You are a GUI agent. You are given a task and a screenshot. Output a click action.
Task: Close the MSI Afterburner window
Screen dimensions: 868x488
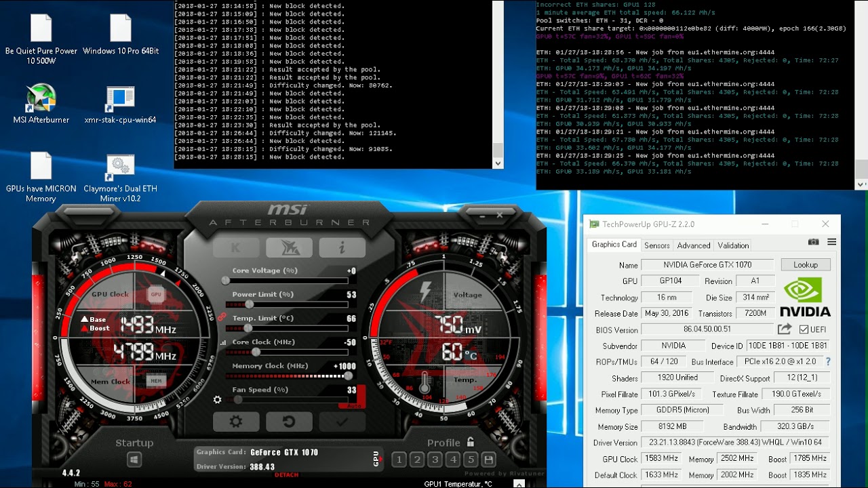(x=500, y=215)
